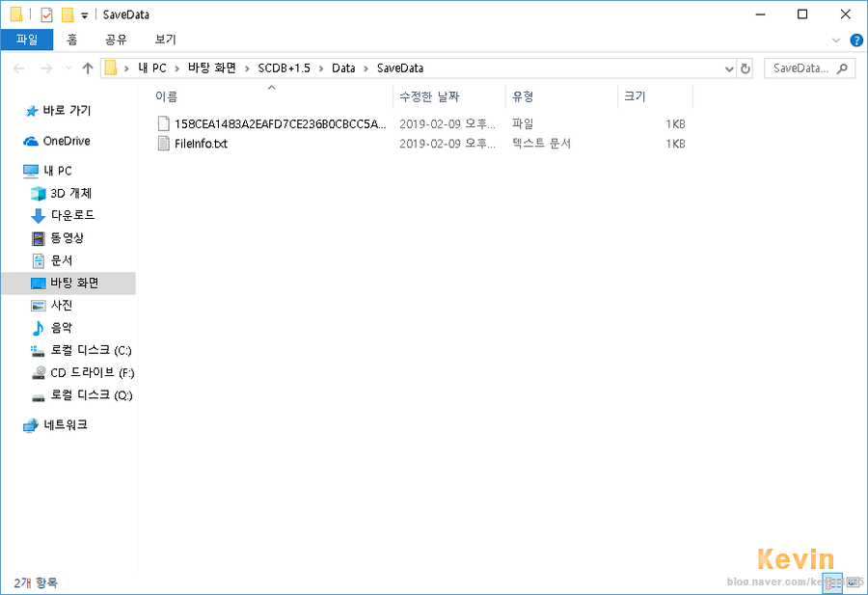This screenshot has width=868, height=595.
Task: Navigate up one level with the up-arrow icon
Action: click(x=89, y=68)
